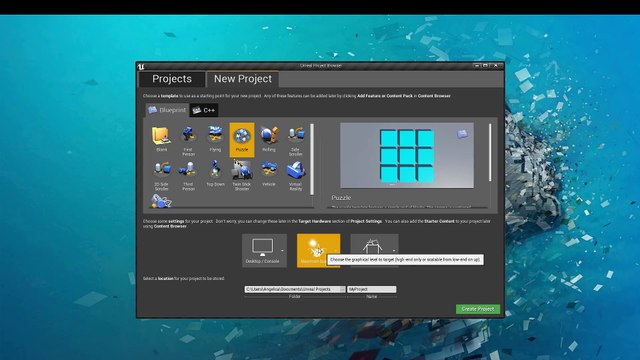Click the MyProject name field

tap(371, 289)
